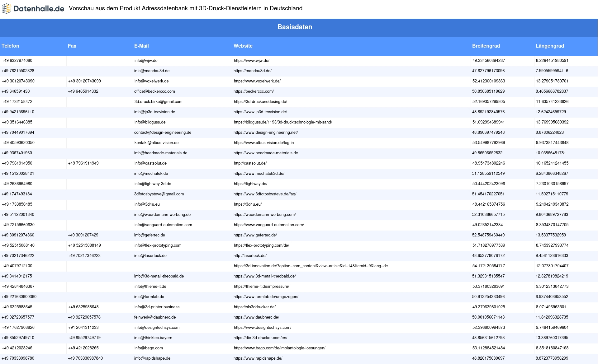Select email 3dfotosbysteve@gmail.com

(159, 194)
